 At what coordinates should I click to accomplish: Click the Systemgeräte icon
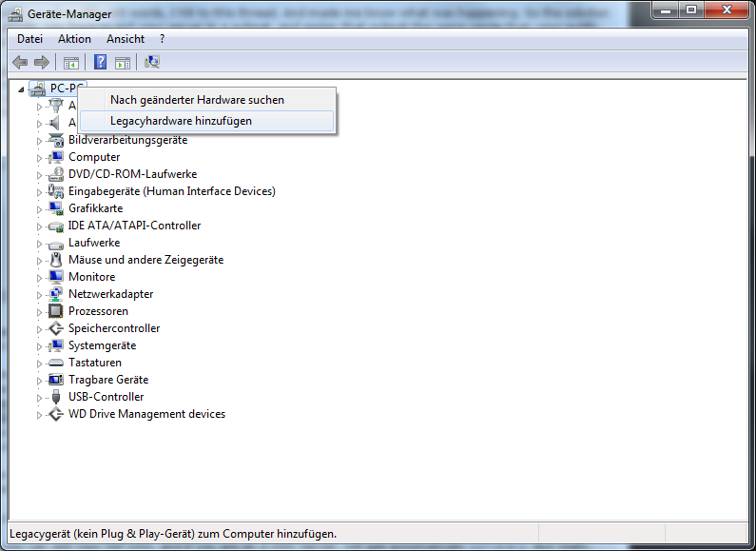(56, 345)
